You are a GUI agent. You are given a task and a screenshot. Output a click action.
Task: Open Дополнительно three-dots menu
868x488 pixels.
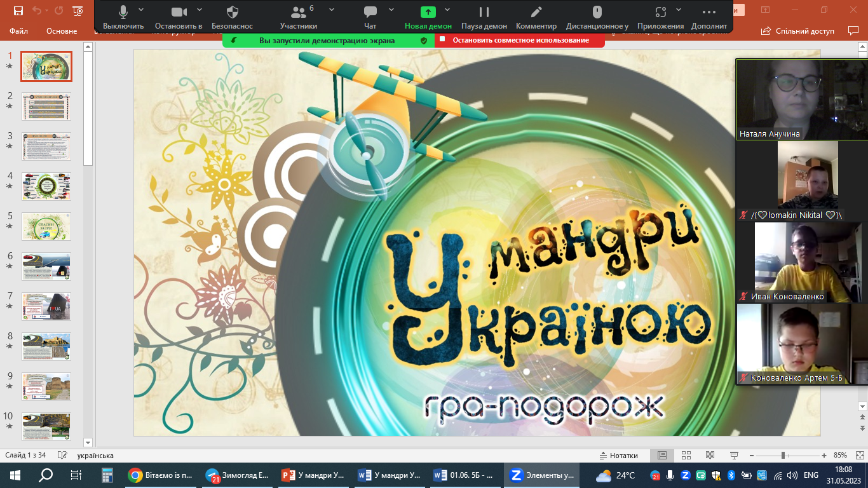click(x=709, y=17)
